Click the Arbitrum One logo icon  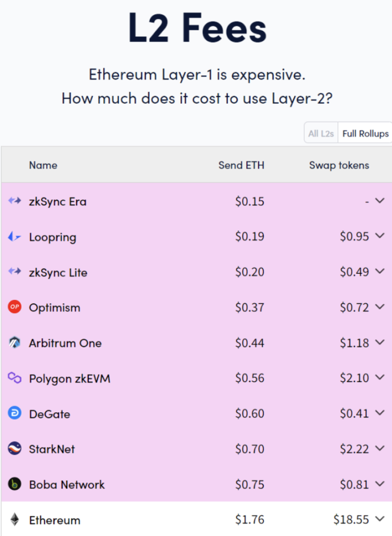[x=15, y=342]
